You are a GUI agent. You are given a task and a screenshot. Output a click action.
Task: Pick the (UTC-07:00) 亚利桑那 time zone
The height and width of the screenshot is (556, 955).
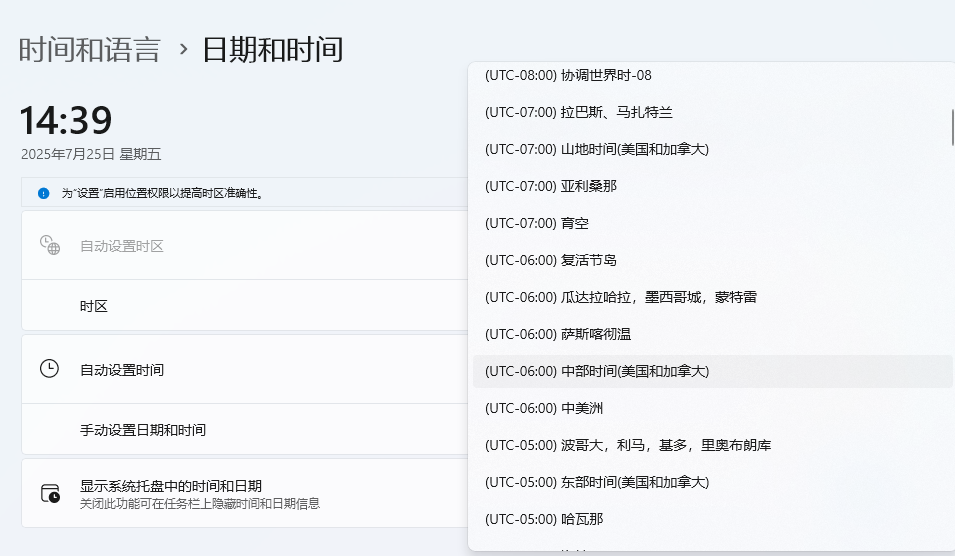pyautogui.click(x=551, y=186)
